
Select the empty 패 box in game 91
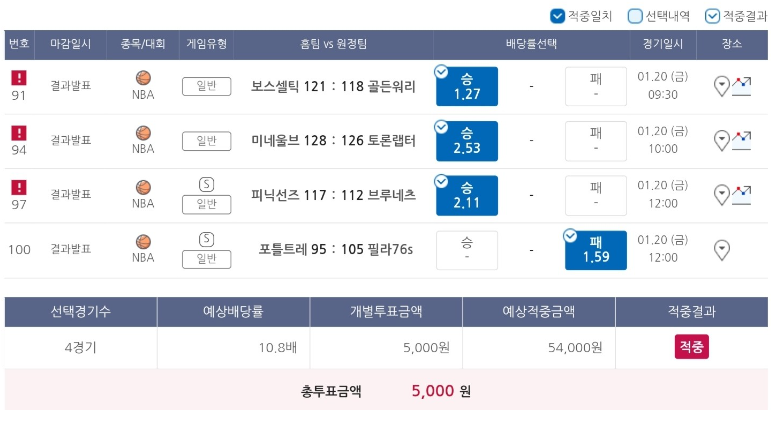(595, 87)
